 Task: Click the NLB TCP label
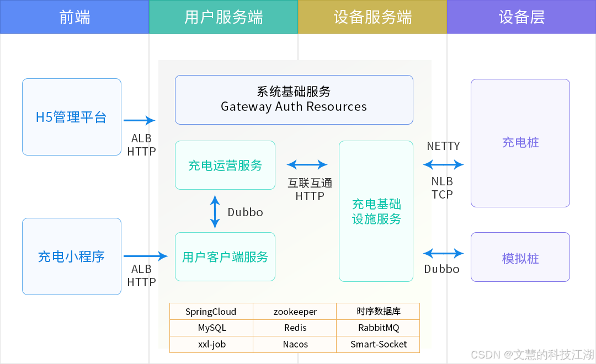click(442, 188)
